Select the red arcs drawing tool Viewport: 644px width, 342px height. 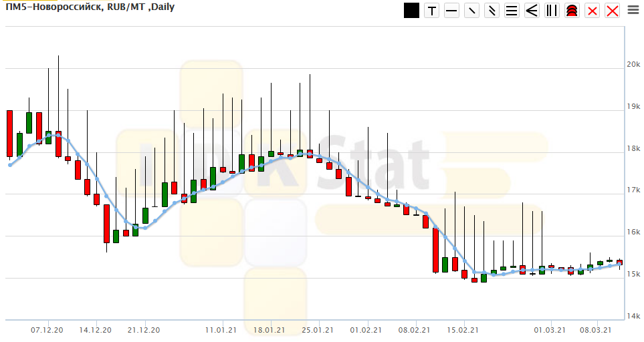572,11
